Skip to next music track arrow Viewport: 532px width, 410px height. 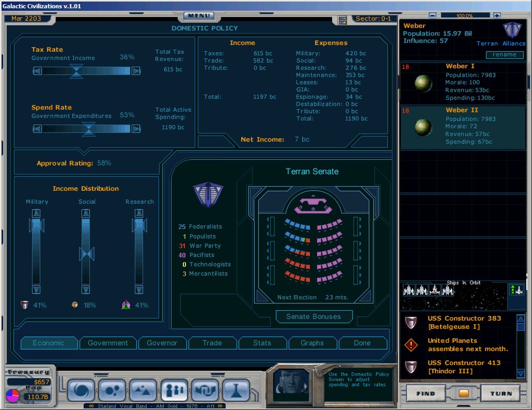pyautogui.click(x=220, y=406)
